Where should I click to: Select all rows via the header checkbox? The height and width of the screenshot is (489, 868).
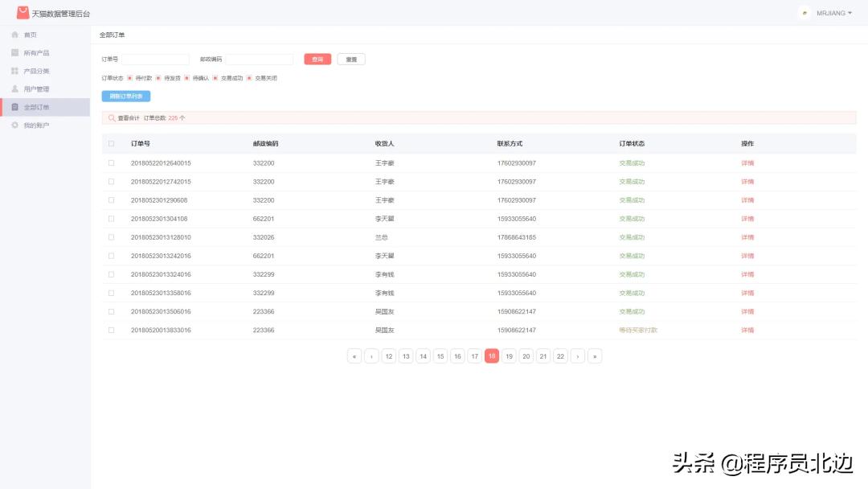pyautogui.click(x=111, y=143)
